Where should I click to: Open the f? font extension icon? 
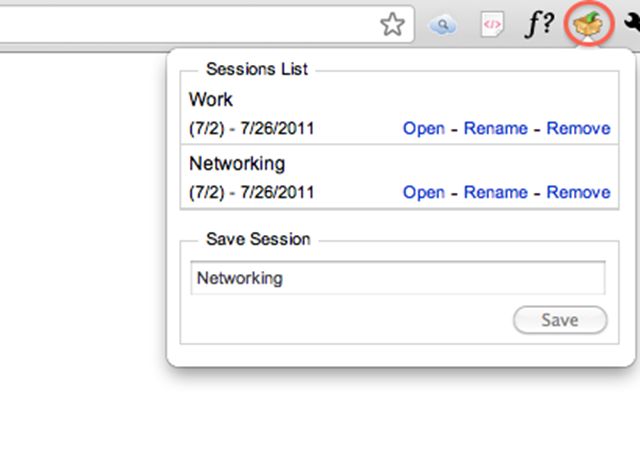[x=539, y=24]
